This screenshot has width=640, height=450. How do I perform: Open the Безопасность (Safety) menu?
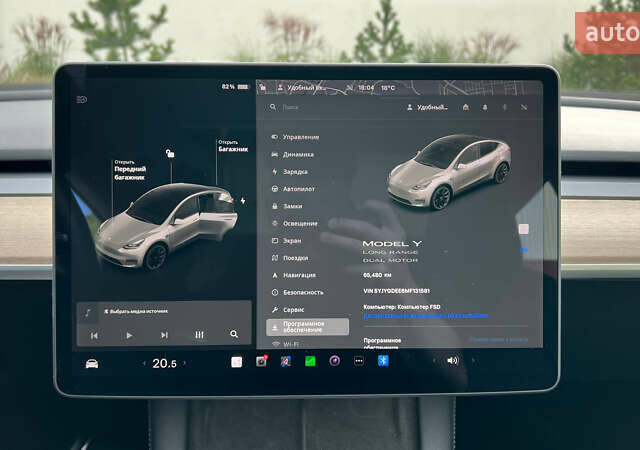point(298,292)
